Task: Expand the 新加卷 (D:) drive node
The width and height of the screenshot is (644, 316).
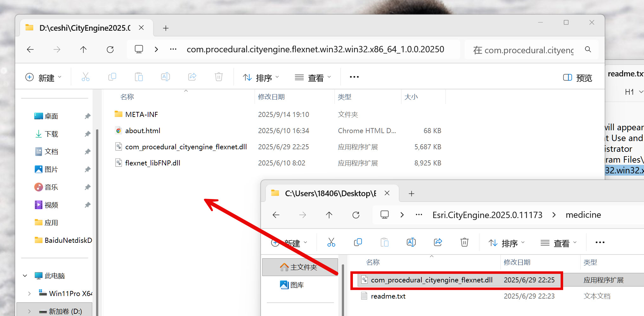Action: tap(29, 311)
